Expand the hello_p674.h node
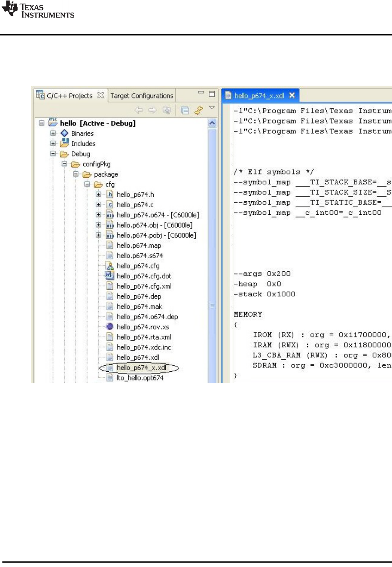This screenshot has width=392, height=567. [98, 194]
